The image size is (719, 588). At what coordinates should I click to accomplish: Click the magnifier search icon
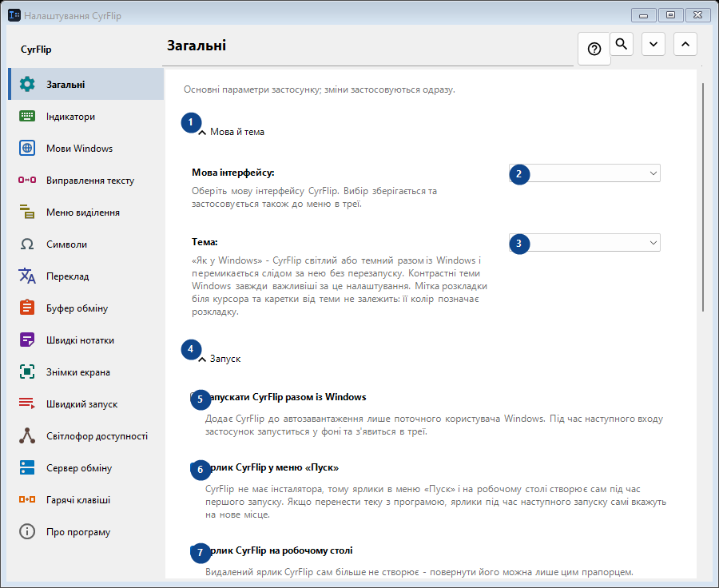pos(622,44)
